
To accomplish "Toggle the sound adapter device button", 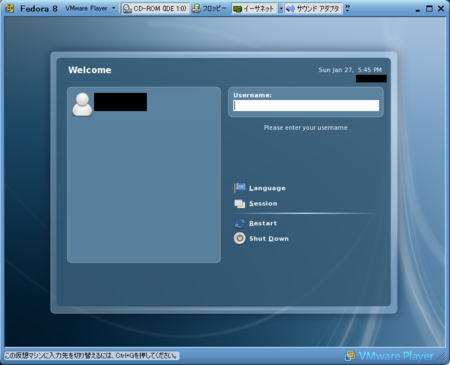I will coord(313,9).
